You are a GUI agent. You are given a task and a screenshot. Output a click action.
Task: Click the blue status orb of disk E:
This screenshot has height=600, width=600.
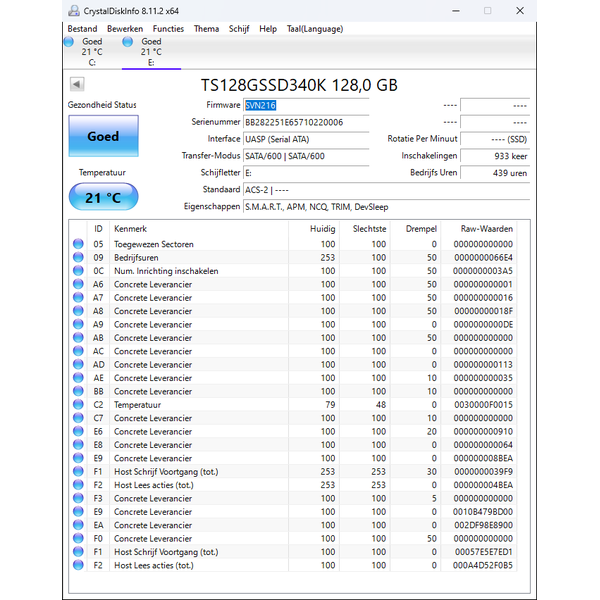coord(128,42)
